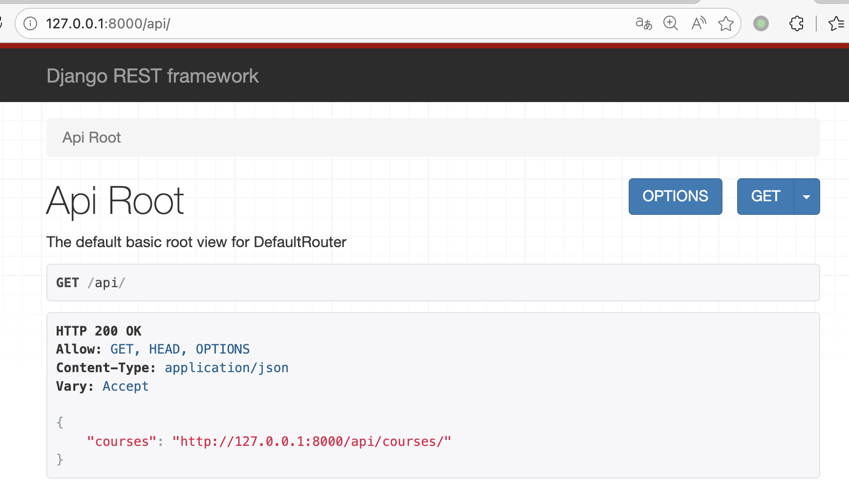Click the zoom magnifier icon
The height and width of the screenshot is (504, 849).
[671, 23]
